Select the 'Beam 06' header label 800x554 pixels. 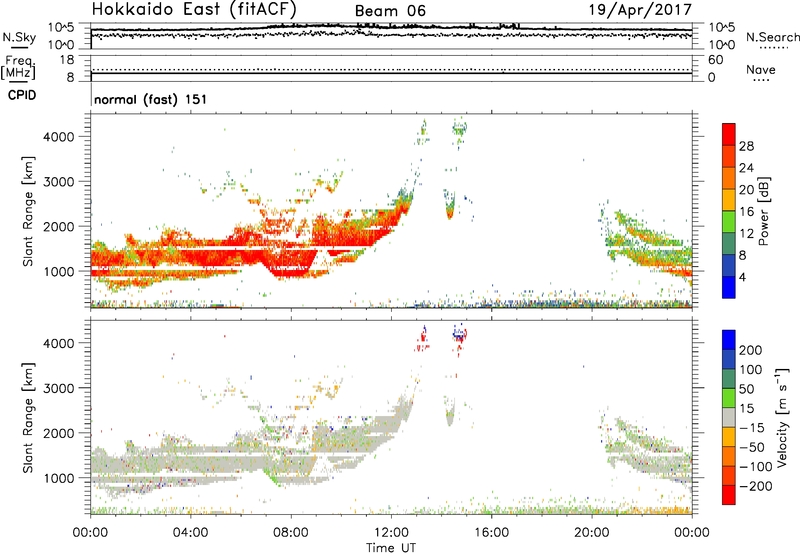390,11
